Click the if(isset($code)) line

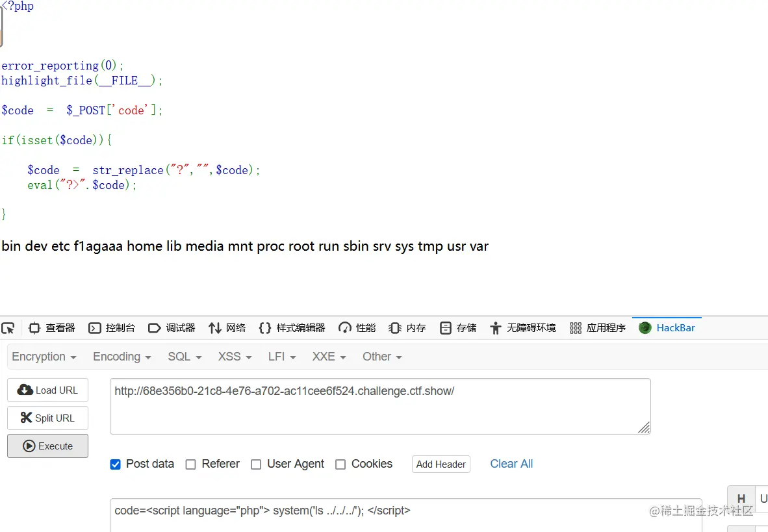pyautogui.click(x=57, y=140)
